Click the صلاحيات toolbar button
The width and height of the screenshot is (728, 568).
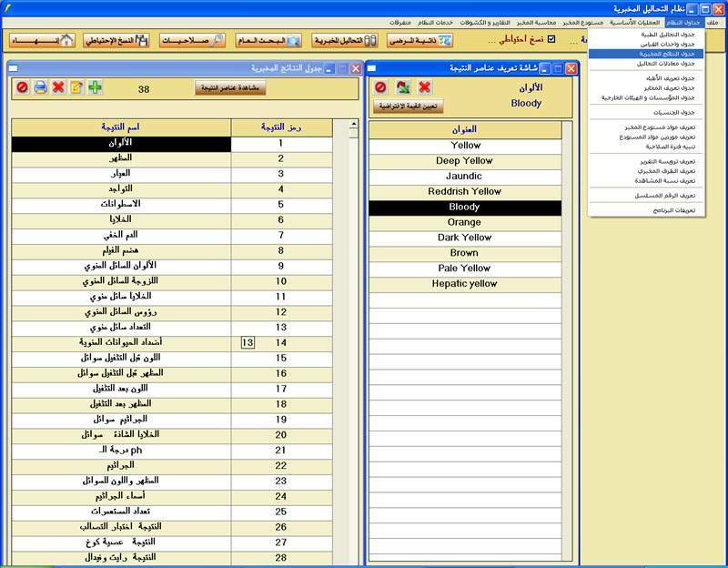(x=193, y=40)
